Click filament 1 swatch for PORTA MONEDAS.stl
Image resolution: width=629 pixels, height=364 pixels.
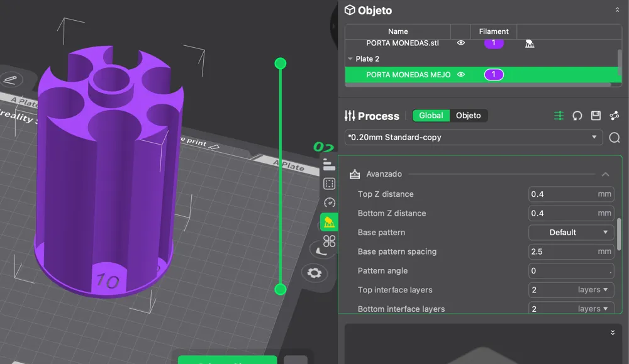point(494,43)
